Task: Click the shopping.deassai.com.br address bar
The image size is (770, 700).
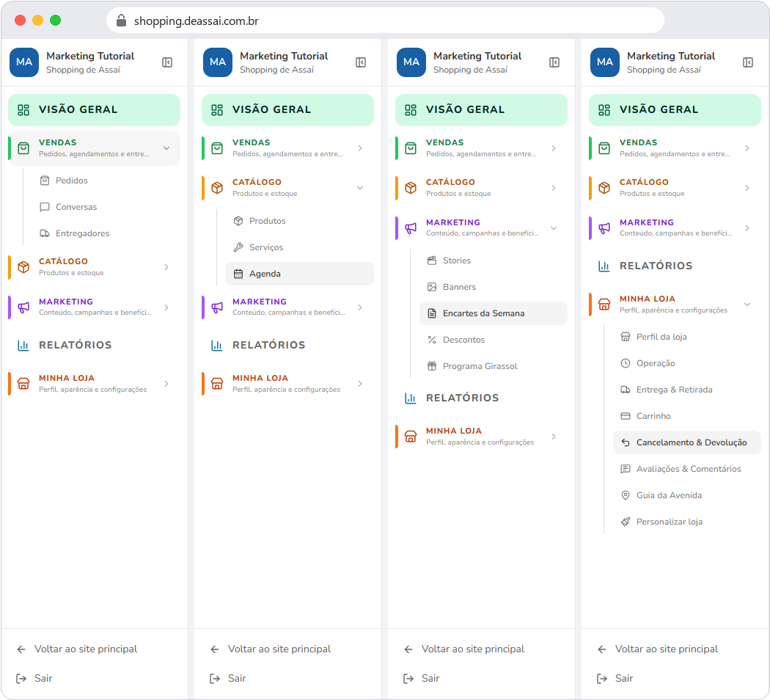Action: (x=386, y=21)
